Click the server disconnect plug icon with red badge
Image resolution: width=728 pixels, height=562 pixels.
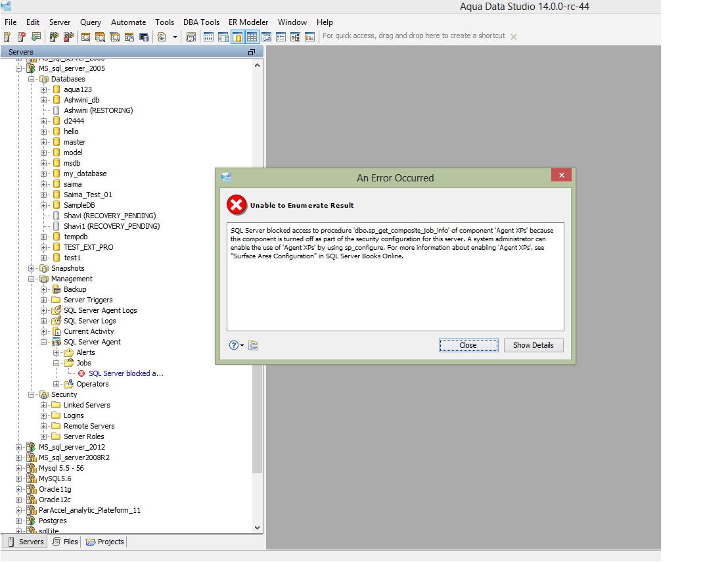68,37
